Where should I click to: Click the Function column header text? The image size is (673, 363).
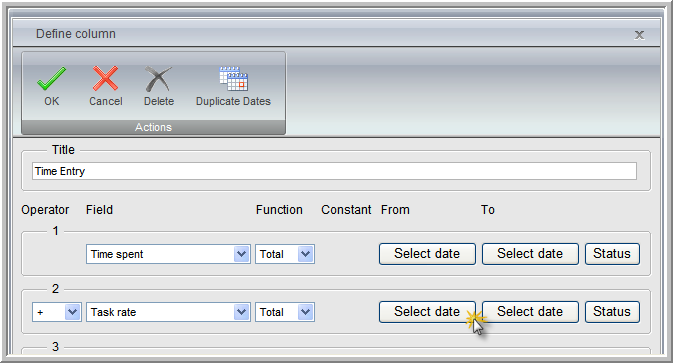[279, 210]
